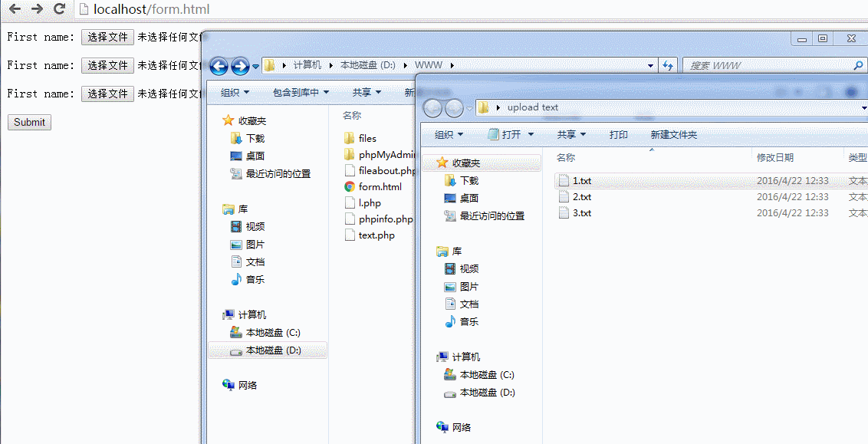Viewport: 868px width, 444px height.
Task: Open 组织 menu in upload text window
Action: [x=449, y=134]
